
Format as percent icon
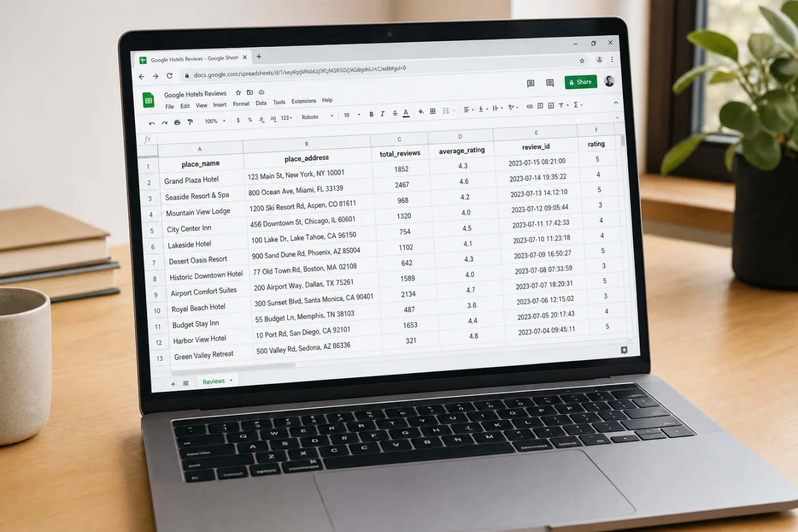[x=250, y=120]
